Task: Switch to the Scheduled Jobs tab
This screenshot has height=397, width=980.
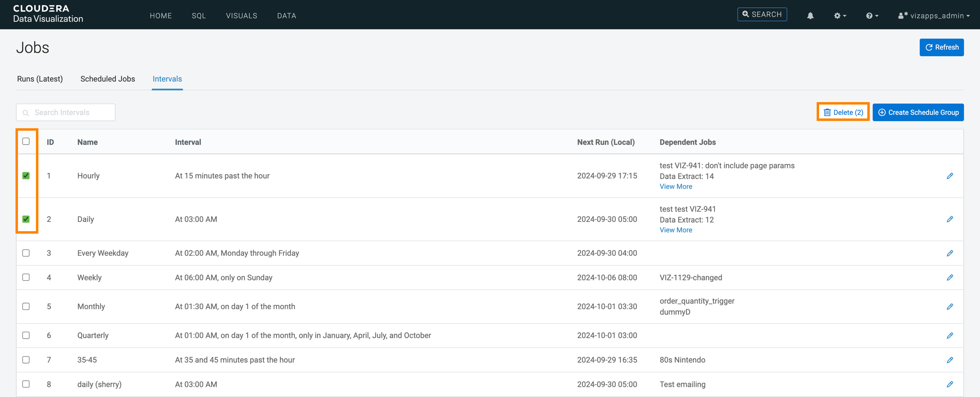Action: [107, 79]
